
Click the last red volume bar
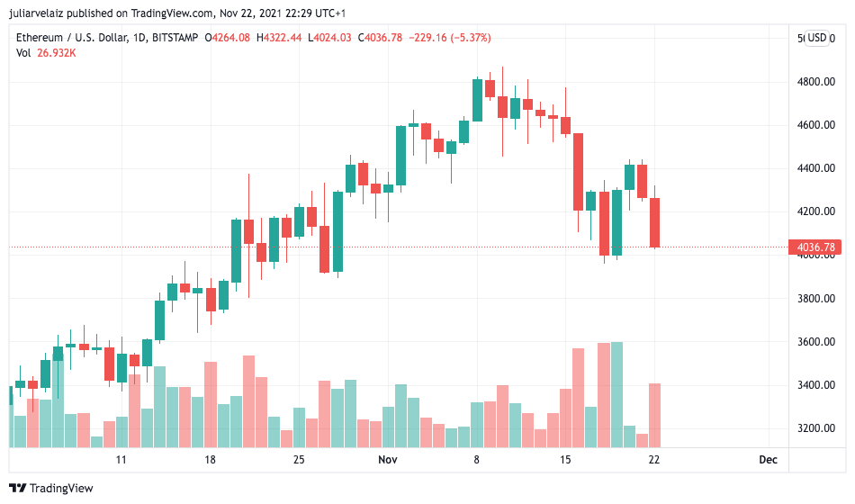coord(655,416)
